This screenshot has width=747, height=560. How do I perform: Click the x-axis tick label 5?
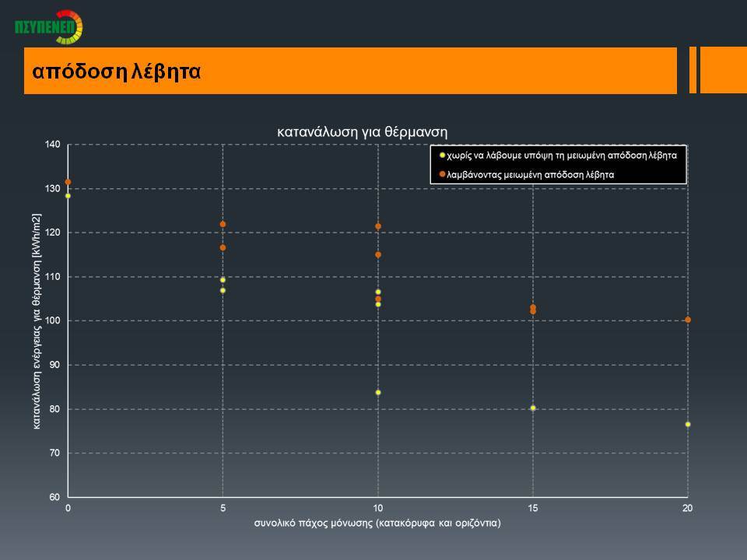click(x=223, y=508)
